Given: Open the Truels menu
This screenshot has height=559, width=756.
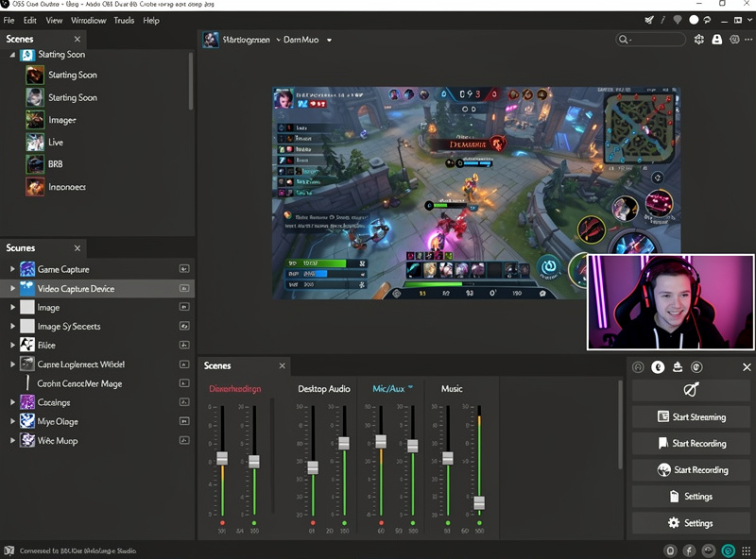Looking at the screenshot, I should pyautogui.click(x=124, y=20).
